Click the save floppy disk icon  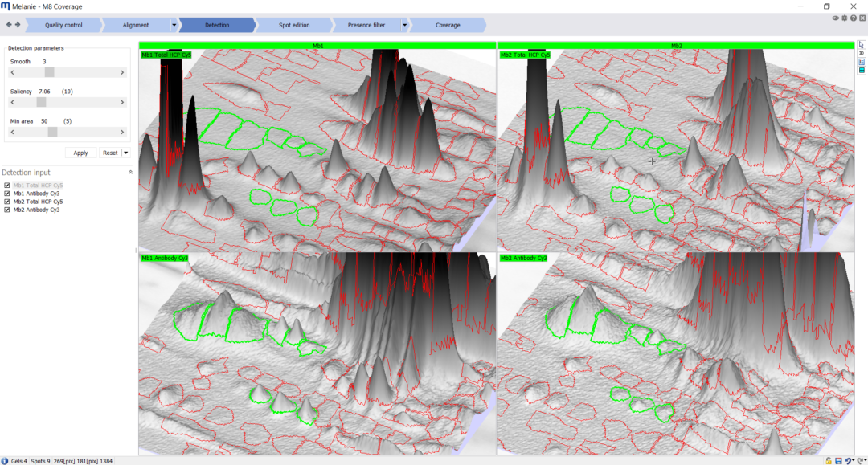pyautogui.click(x=838, y=460)
